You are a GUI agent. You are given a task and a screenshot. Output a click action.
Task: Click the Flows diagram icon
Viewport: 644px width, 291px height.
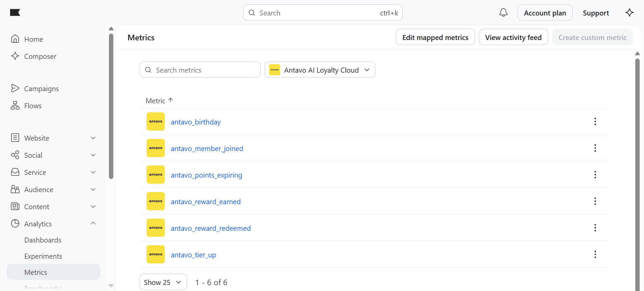point(15,106)
